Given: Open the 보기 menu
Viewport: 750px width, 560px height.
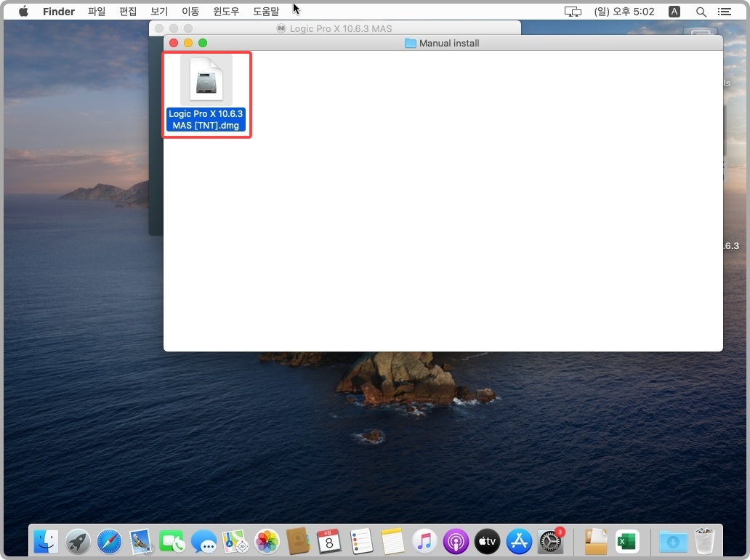Looking at the screenshot, I should 159,12.
